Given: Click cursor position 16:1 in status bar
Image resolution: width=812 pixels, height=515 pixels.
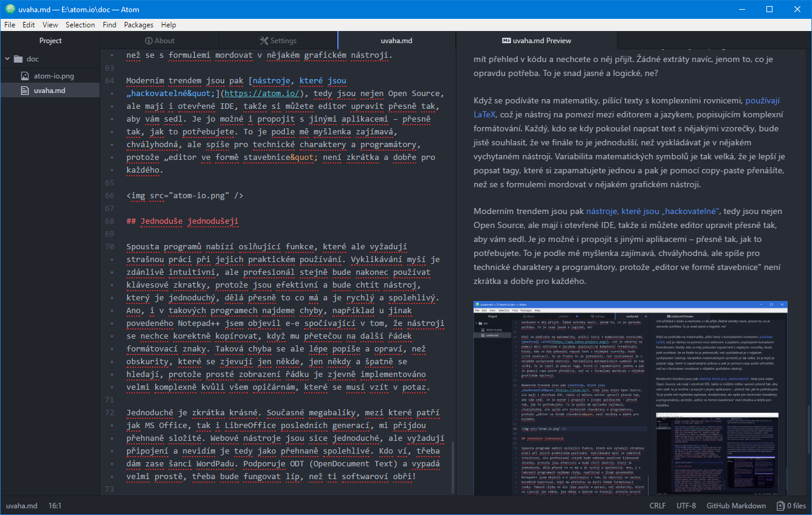Looking at the screenshot, I should pos(55,506).
